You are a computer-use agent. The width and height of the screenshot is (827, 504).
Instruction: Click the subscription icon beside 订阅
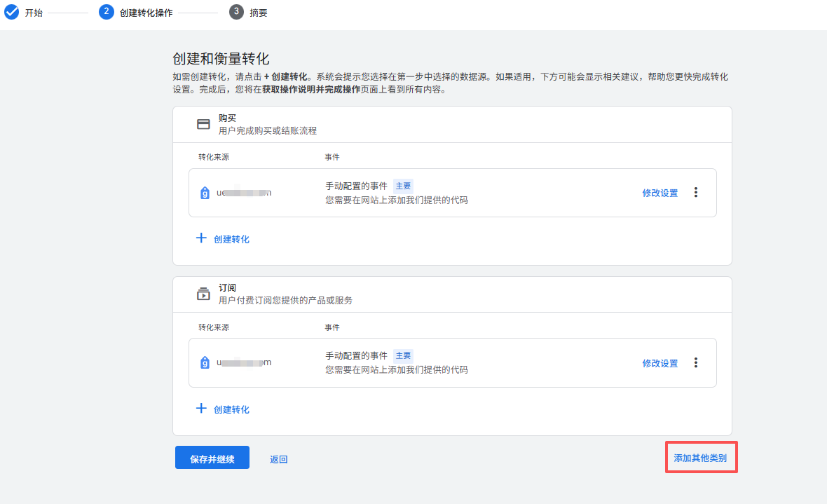coord(203,294)
